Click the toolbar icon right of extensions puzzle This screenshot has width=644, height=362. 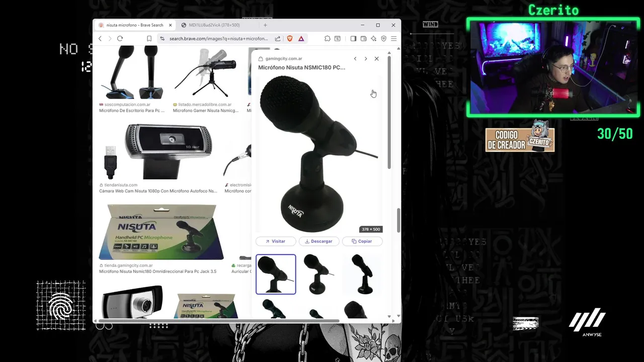(x=338, y=39)
